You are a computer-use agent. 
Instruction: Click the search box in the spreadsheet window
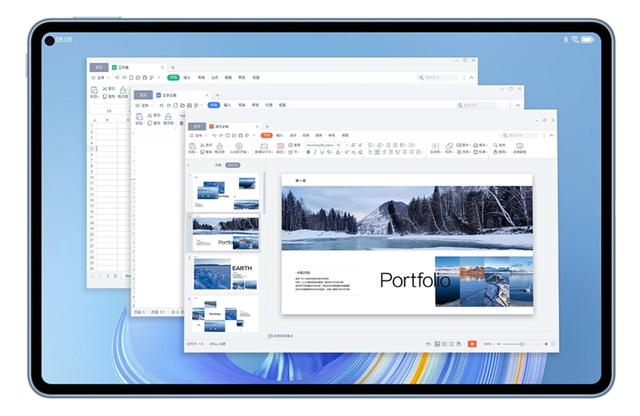(x=438, y=77)
